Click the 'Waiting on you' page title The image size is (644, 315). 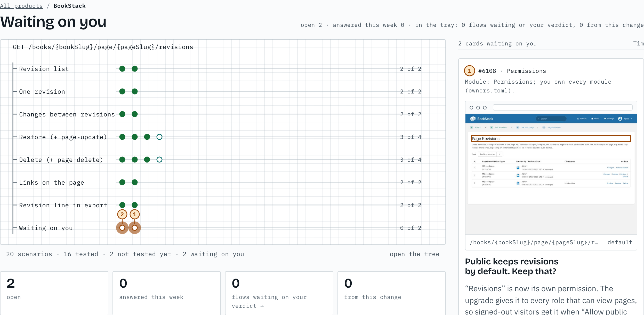click(53, 22)
